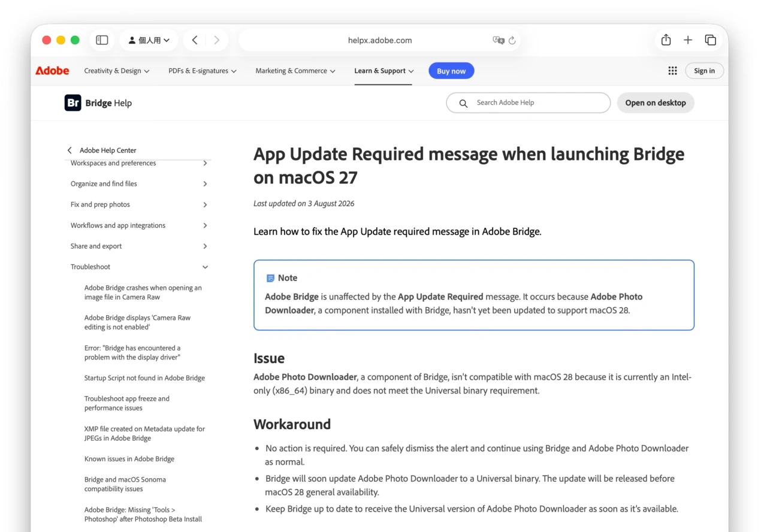The image size is (767, 532).
Task: Click 'Last updated on 3 August 2026' text
Action: pos(304,204)
